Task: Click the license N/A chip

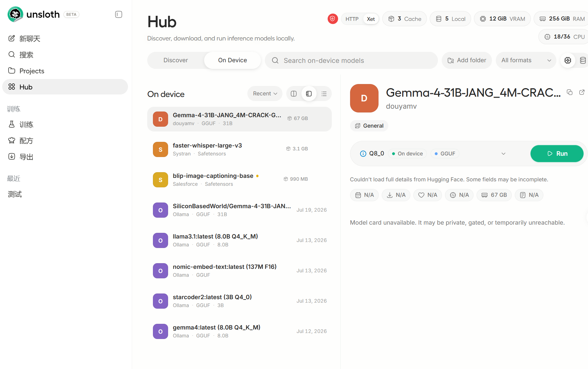Action: (529, 195)
